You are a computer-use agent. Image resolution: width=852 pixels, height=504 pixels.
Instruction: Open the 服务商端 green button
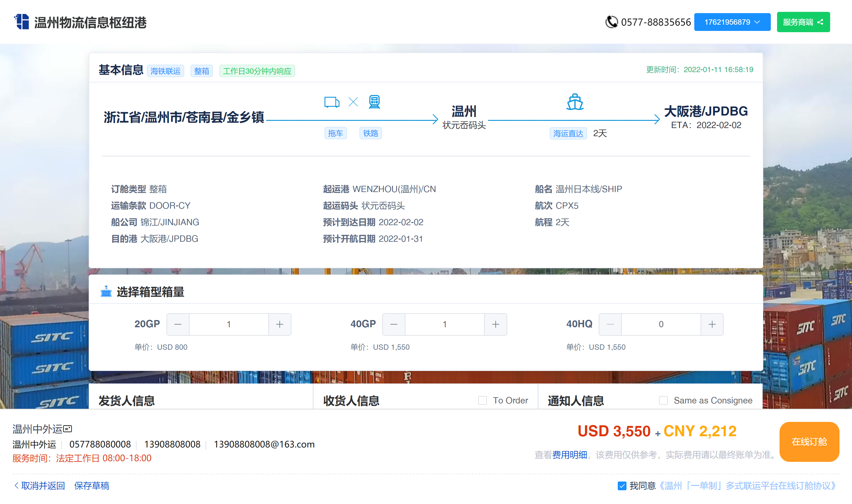tap(803, 22)
